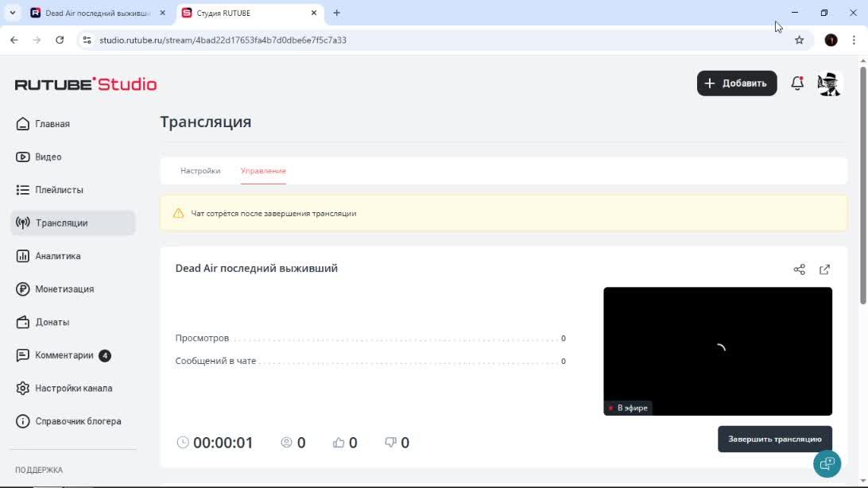Open tab search dropdown arrow

coord(12,13)
